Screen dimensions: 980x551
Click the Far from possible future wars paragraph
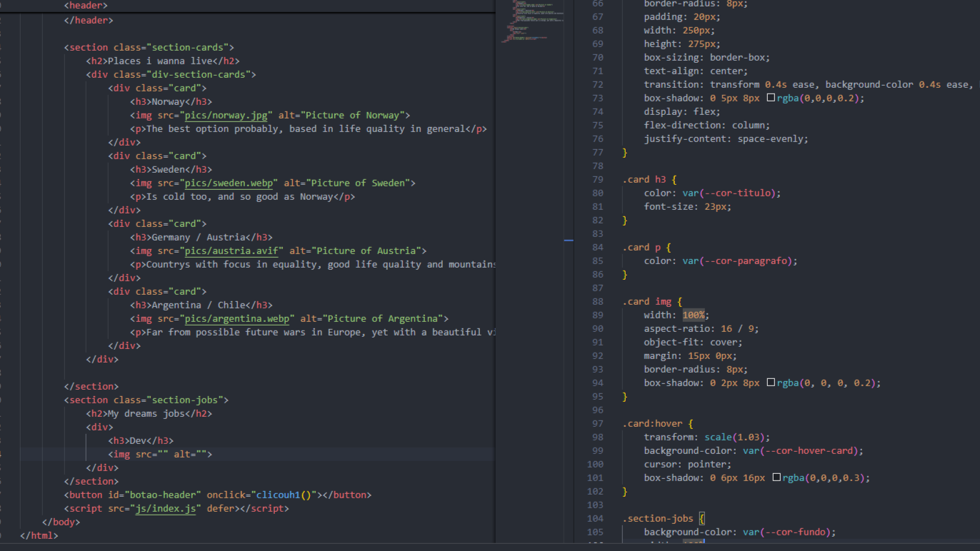pyautogui.click(x=321, y=332)
